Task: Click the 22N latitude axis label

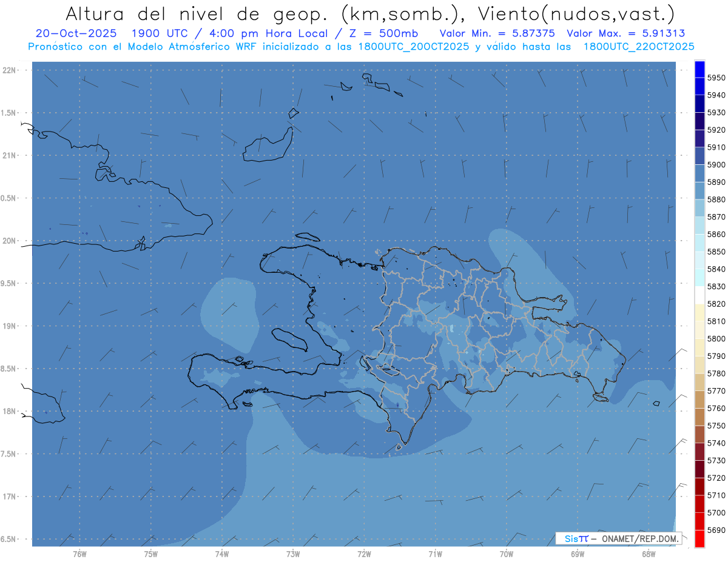Action: tap(10, 70)
